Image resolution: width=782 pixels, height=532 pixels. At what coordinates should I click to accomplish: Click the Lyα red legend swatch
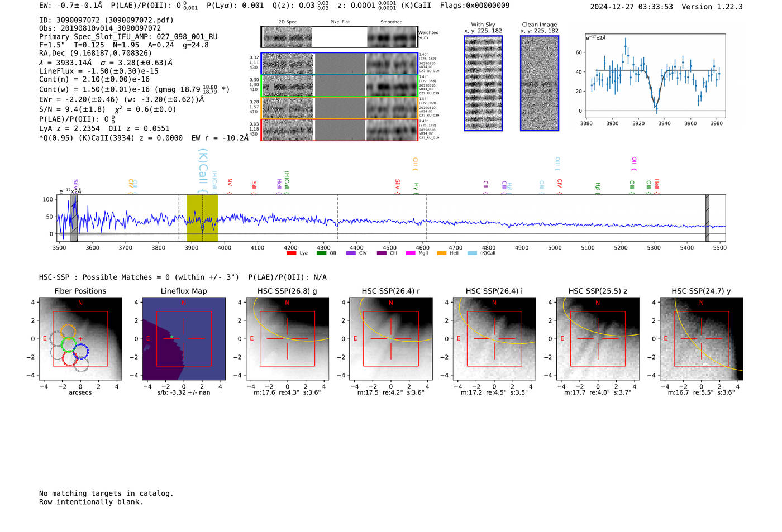(x=291, y=253)
